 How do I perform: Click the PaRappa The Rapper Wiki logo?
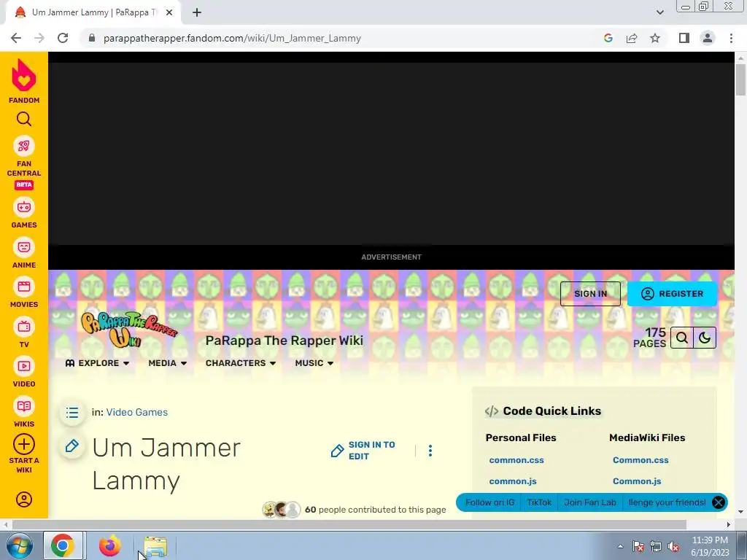pos(129,329)
